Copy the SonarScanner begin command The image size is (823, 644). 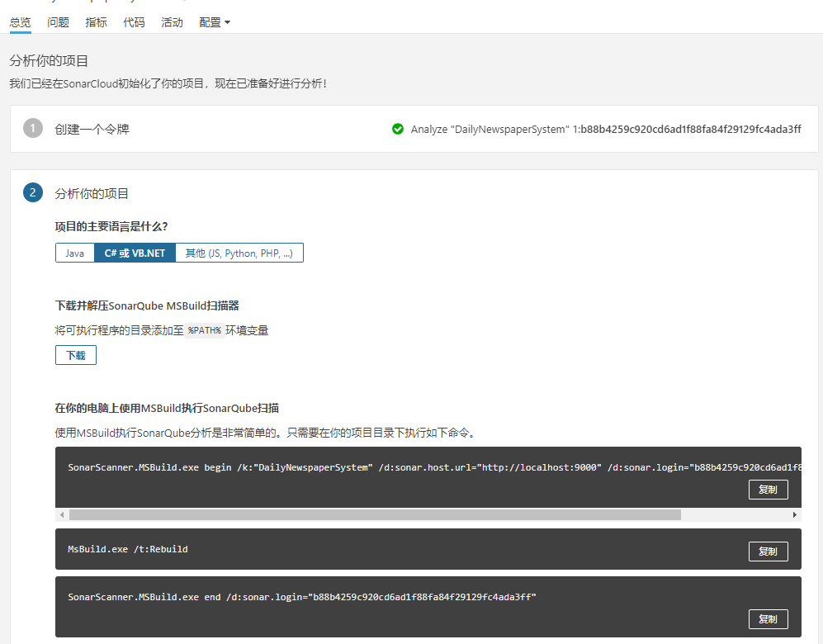click(768, 490)
